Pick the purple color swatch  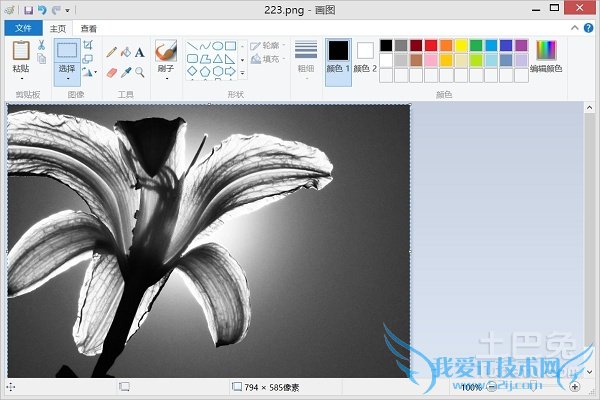tap(521, 46)
